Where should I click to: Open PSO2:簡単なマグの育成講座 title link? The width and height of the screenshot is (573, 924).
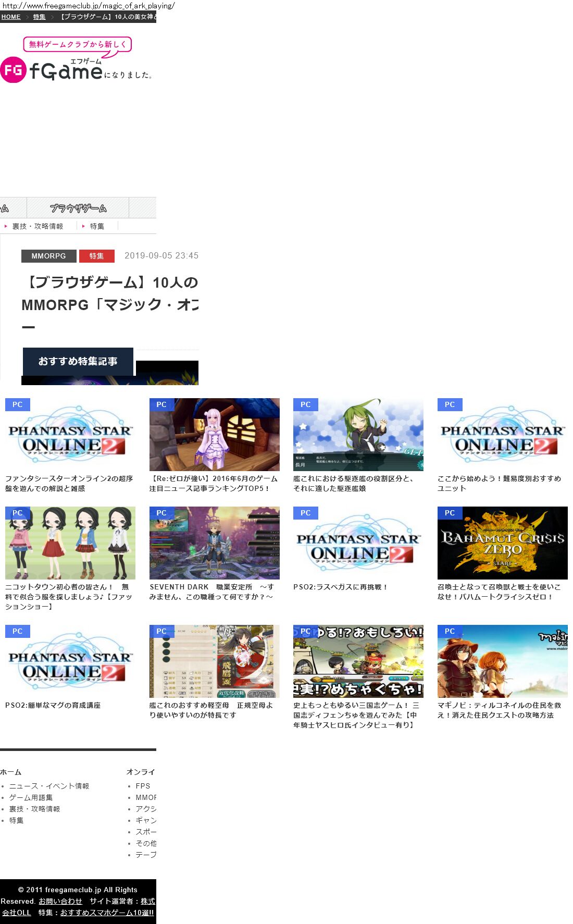coord(53,705)
